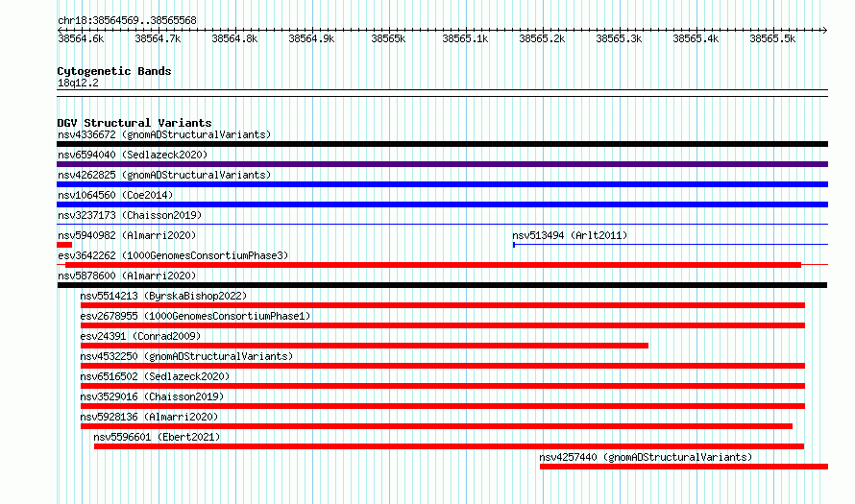
Task: Open esv2678955 1000GenomesConsortiumPhase1 label
Action: click(x=195, y=316)
